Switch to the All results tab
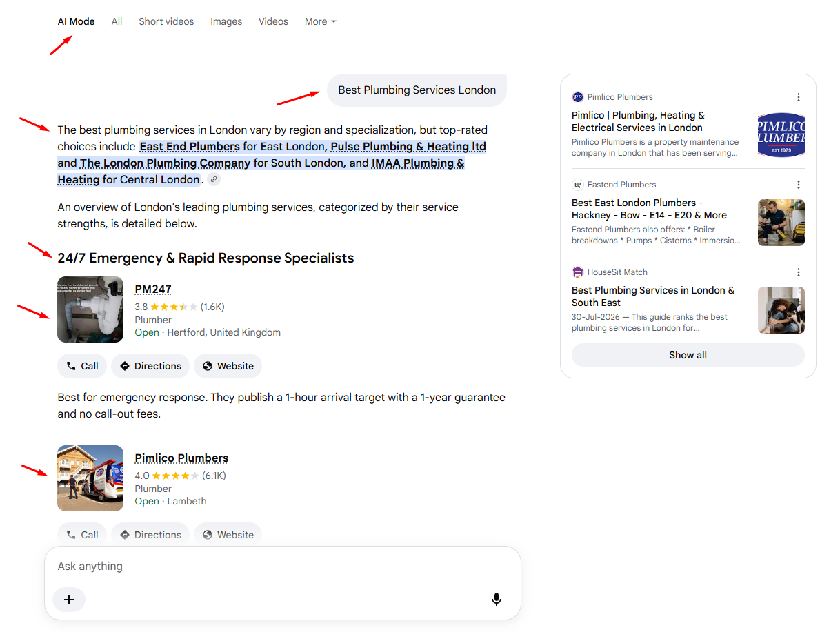Image resolution: width=840 pixels, height=632 pixels. tap(117, 21)
